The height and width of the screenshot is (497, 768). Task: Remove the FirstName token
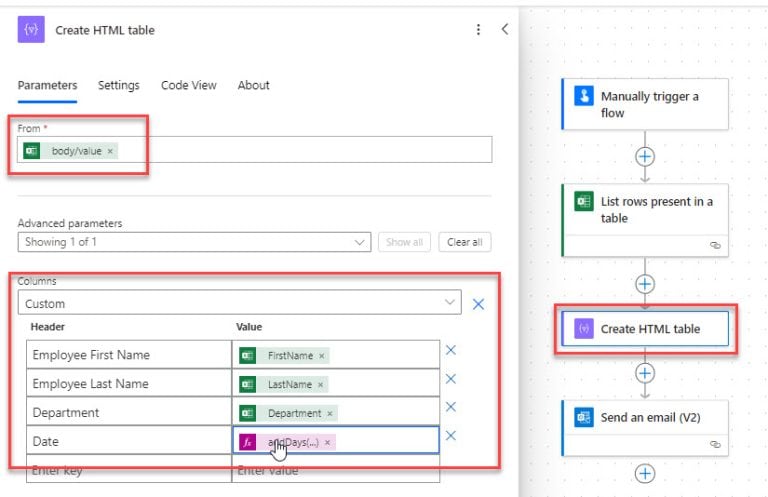[x=322, y=356]
